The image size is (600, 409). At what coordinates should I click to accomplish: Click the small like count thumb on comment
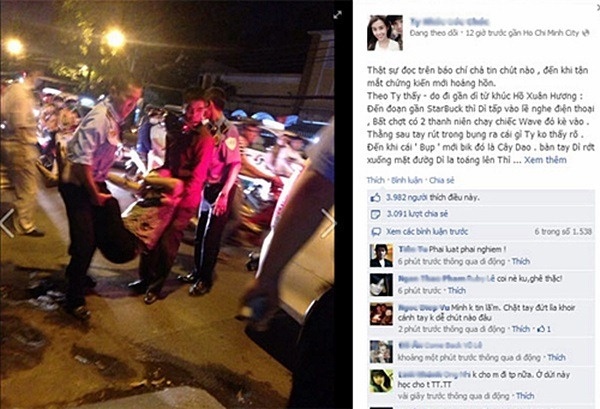(x=541, y=329)
